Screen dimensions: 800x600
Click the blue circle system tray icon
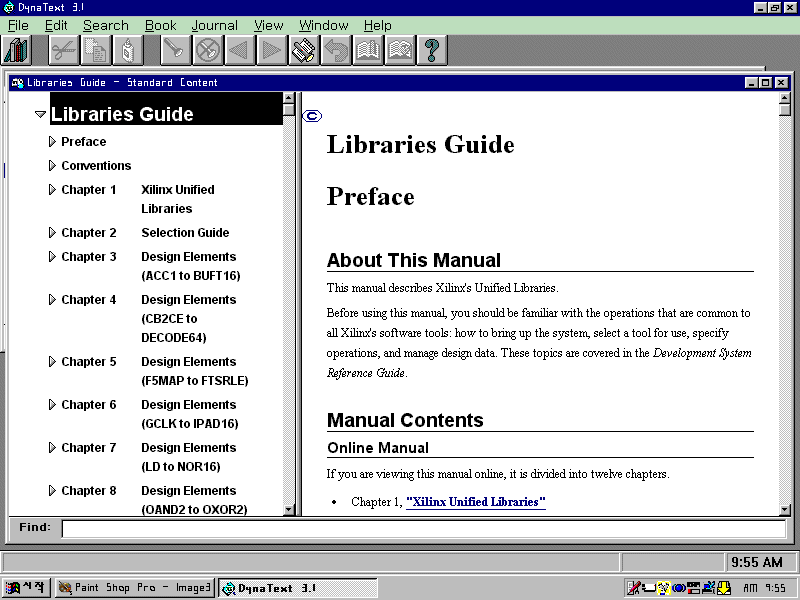coord(679,588)
